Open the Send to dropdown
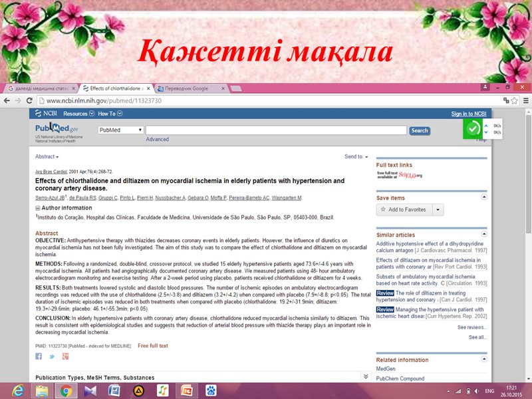 356,156
